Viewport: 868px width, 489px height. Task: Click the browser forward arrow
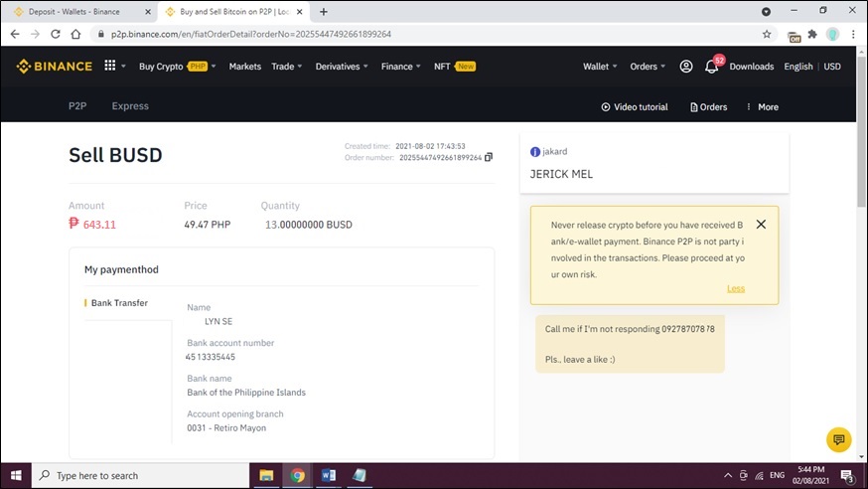pyautogui.click(x=35, y=34)
